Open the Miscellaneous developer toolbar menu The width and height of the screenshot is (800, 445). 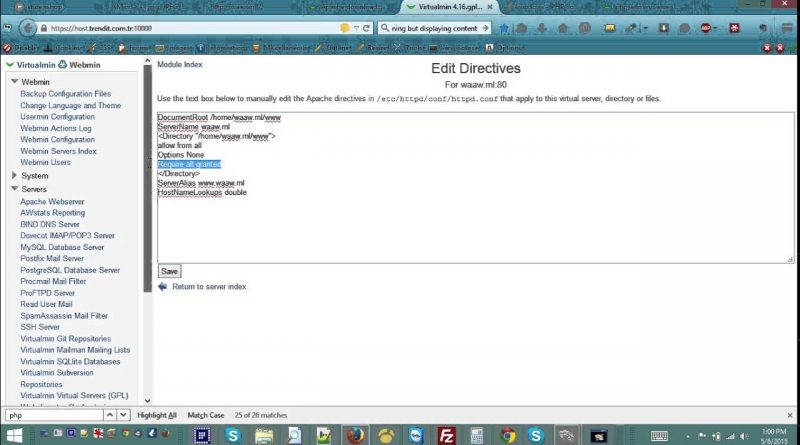[281, 47]
